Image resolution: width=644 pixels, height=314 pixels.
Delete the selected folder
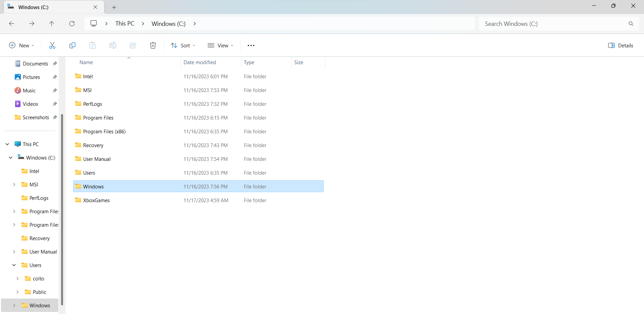pos(153,45)
